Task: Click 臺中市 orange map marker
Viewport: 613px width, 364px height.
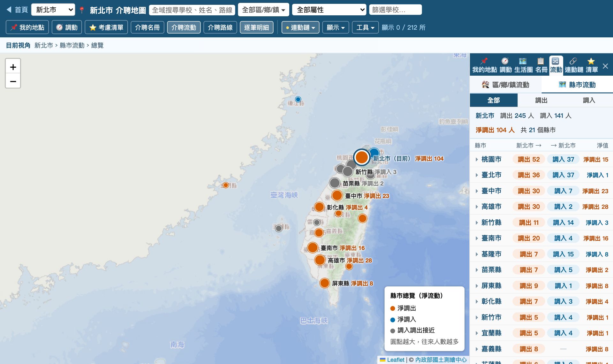Action: [337, 195]
